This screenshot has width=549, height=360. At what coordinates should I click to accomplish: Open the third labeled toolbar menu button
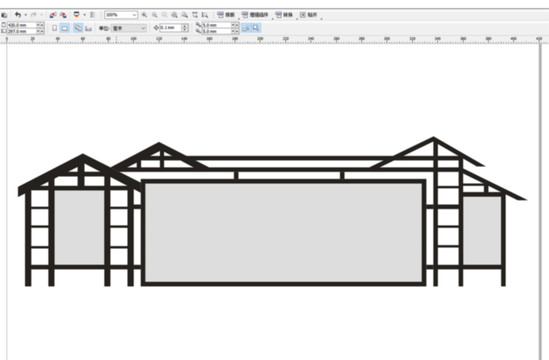click(284, 15)
